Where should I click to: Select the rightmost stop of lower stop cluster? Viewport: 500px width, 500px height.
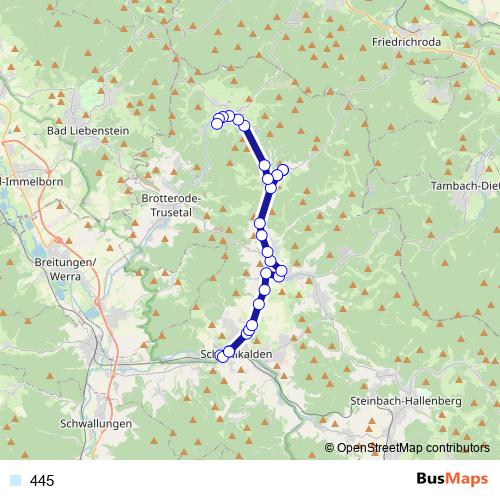(281, 271)
